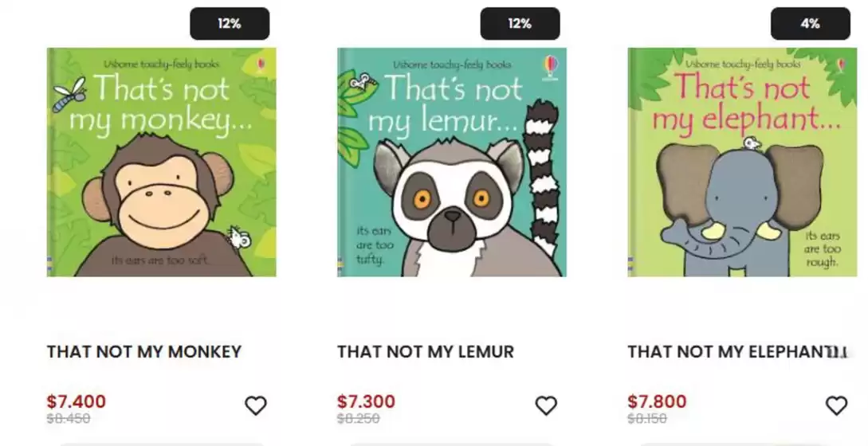Open the That's not my elephant cover image
This screenshot has height=446, width=868.
coord(742,162)
